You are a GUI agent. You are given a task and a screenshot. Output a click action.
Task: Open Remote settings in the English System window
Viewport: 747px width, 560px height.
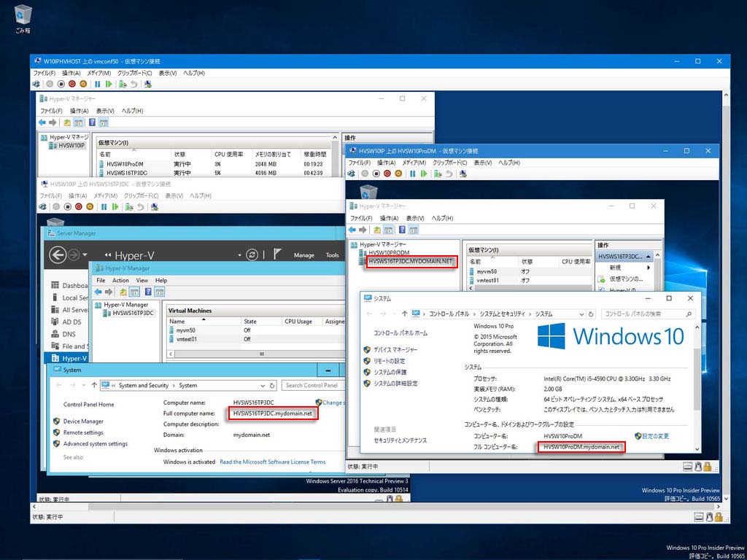click(83, 432)
